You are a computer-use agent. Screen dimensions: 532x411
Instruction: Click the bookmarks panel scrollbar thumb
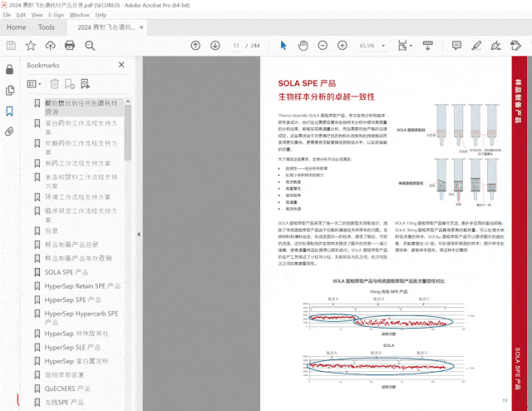pyautogui.click(x=127, y=132)
